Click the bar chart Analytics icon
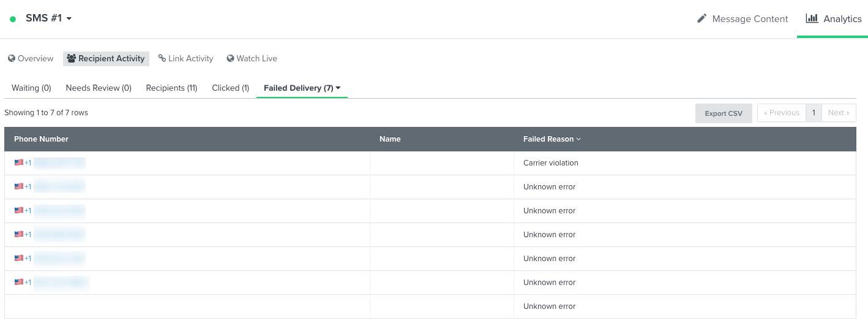Viewport: 868px width, 331px height. [812, 18]
